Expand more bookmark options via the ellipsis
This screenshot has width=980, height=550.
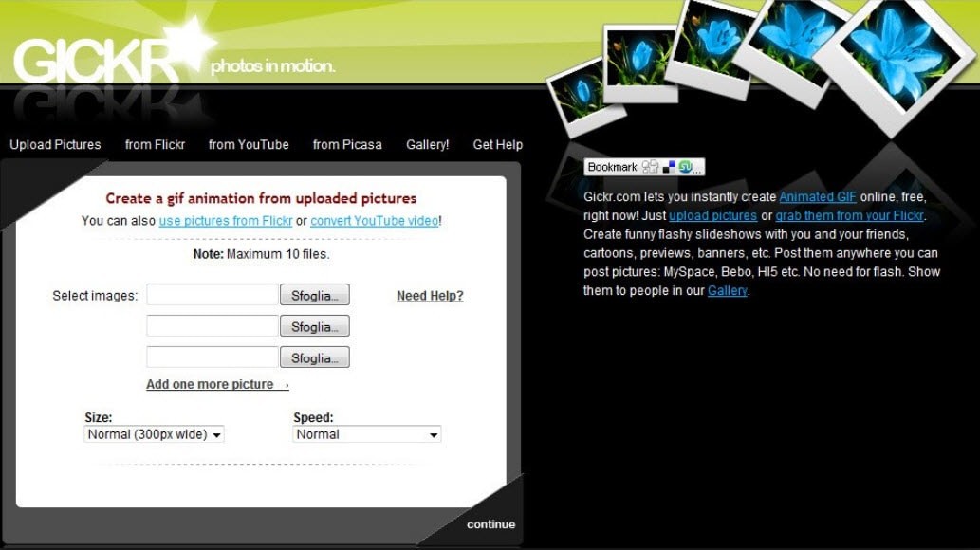pyautogui.click(x=697, y=169)
